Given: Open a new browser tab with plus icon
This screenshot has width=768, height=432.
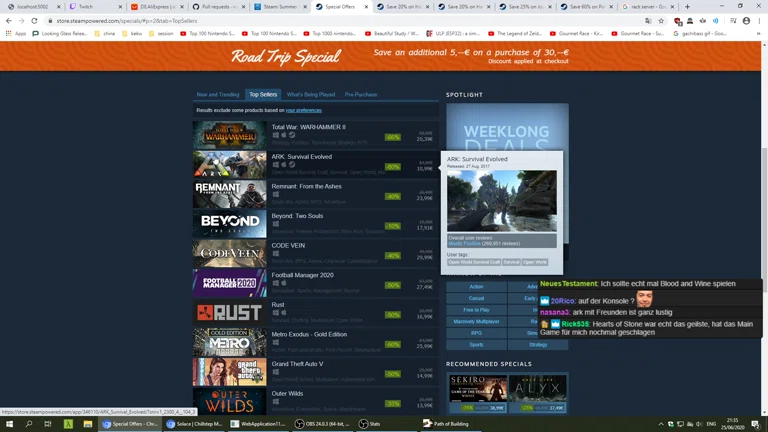Looking at the screenshot, I should [x=687, y=6].
